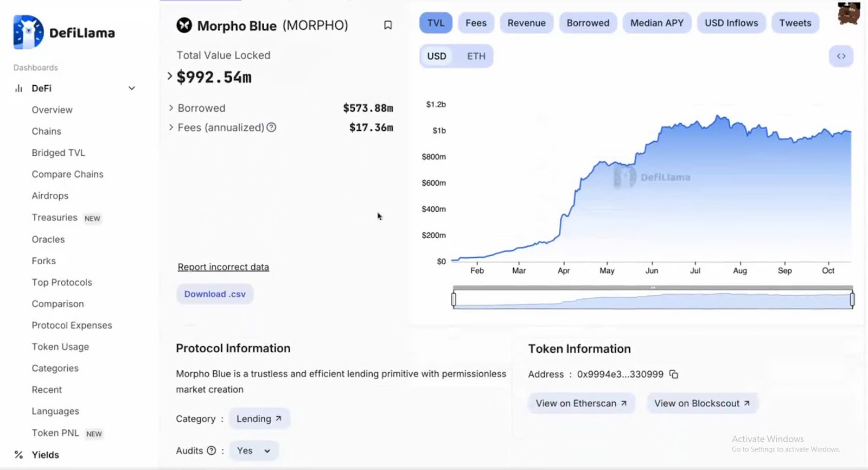Image resolution: width=868 pixels, height=470 pixels.
Task: Click Report incorrect data link
Action: pos(224,267)
